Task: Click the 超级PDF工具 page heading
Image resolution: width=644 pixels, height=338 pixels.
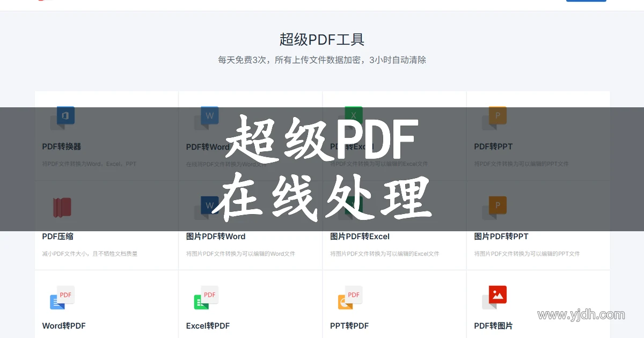Action: (x=322, y=39)
